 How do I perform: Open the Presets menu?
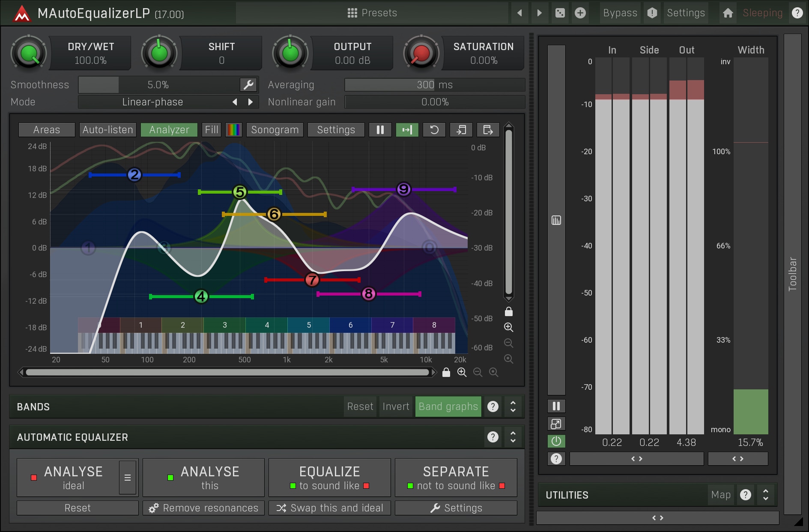click(372, 13)
